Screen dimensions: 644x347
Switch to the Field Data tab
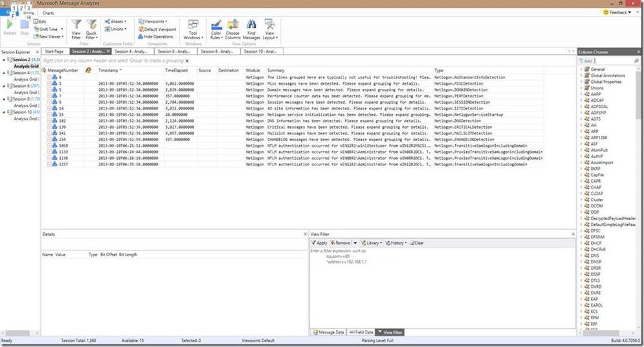[362, 332]
